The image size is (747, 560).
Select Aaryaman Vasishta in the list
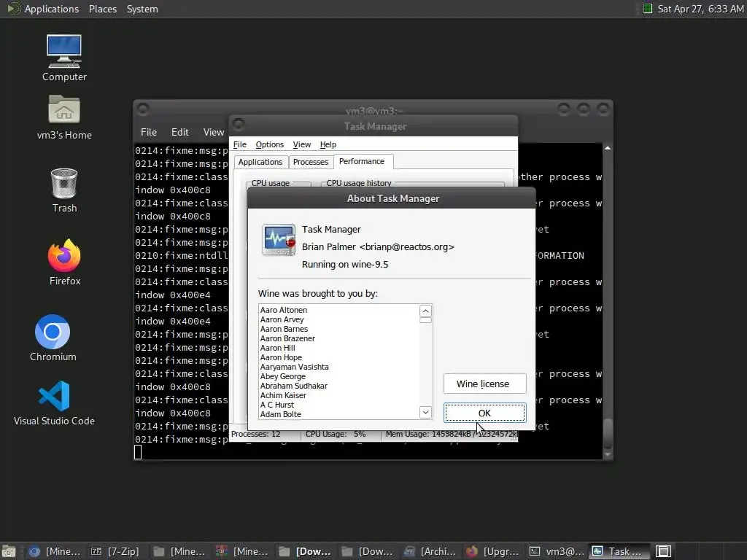(x=294, y=367)
